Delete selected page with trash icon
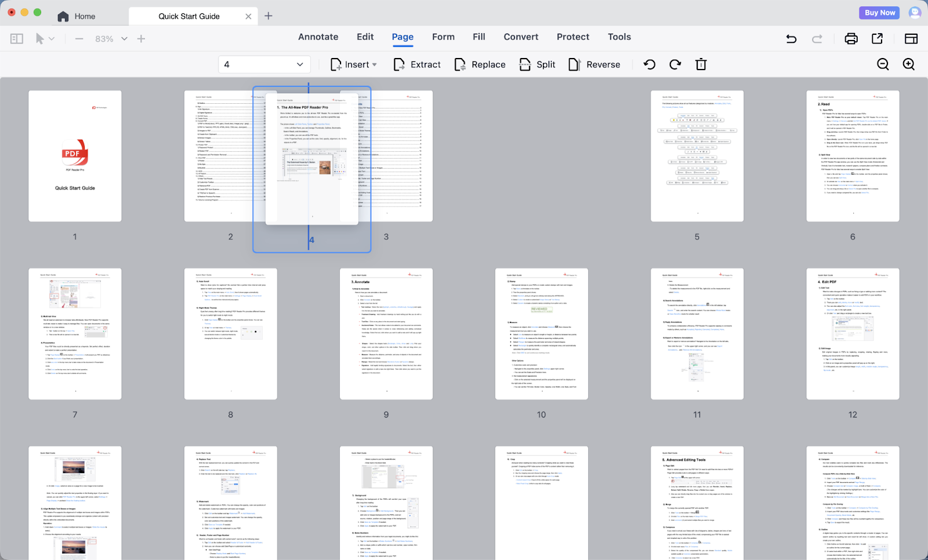 [701, 64]
